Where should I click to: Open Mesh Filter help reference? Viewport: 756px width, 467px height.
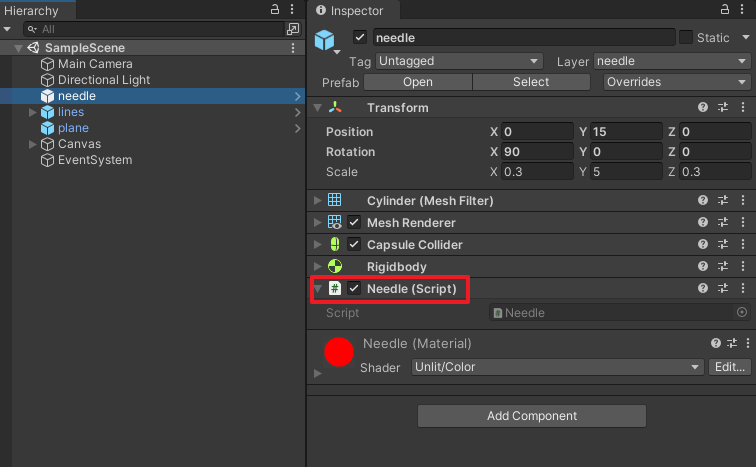pyautogui.click(x=702, y=200)
